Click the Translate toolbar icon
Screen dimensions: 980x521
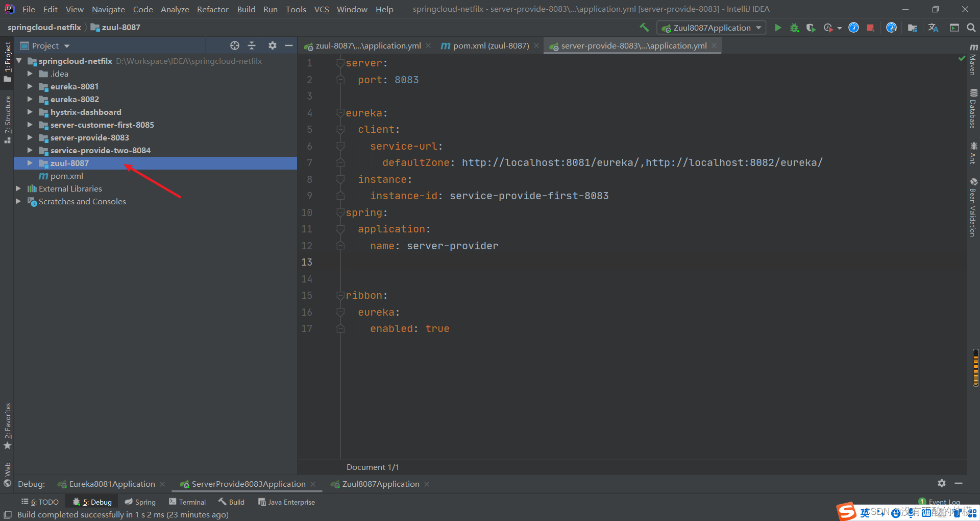tap(933, 28)
